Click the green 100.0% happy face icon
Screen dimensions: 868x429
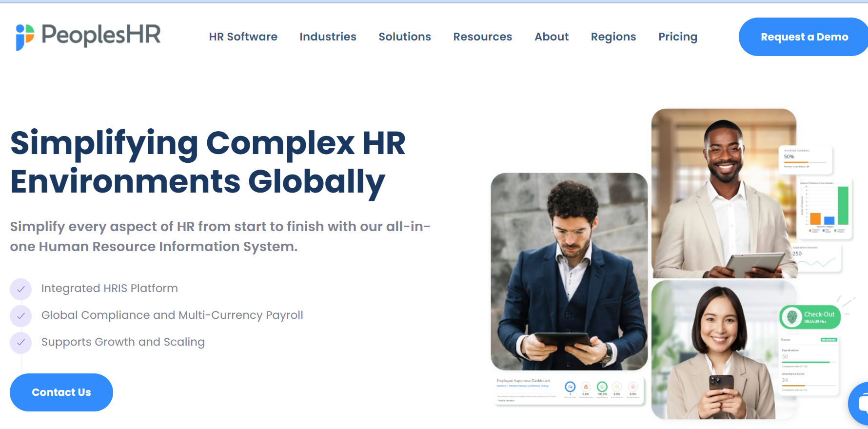(x=602, y=387)
